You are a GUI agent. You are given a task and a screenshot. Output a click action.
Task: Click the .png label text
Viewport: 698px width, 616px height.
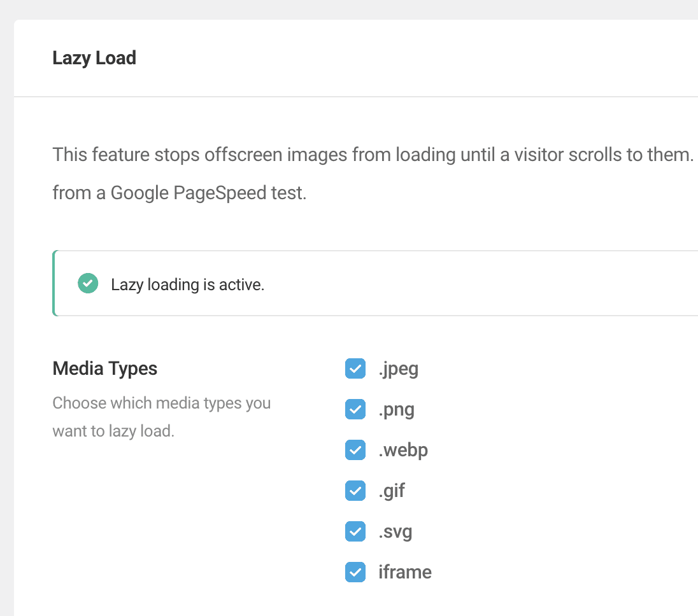[396, 409]
